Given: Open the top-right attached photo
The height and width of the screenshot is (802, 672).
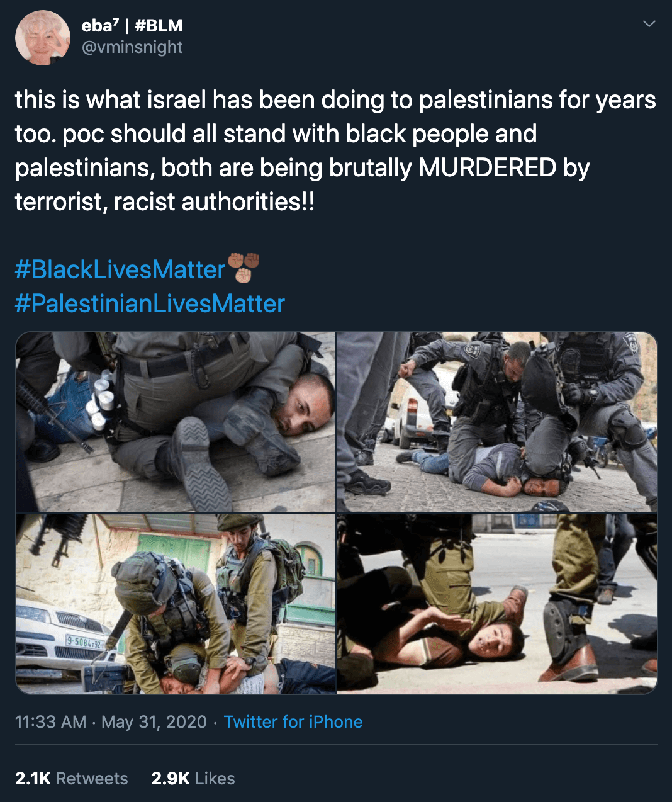Looking at the screenshot, I should tap(497, 422).
